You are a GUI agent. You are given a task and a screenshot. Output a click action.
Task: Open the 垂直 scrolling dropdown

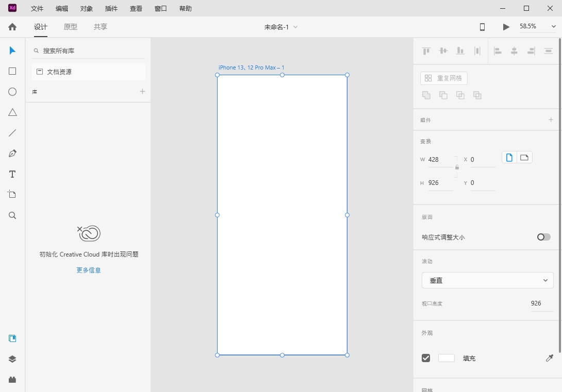(x=487, y=280)
